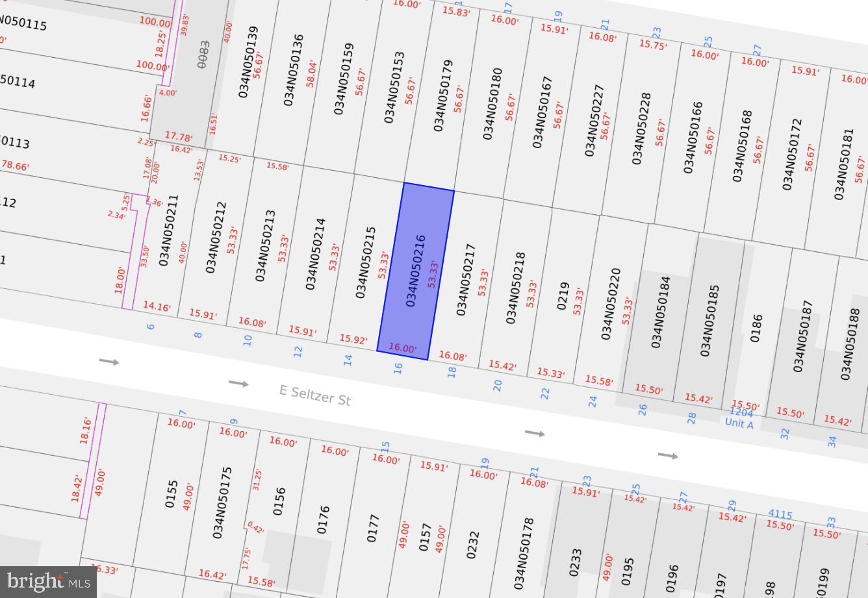The width and height of the screenshot is (868, 598).
Task: Select parcel 034N050217
Action: pos(466,280)
